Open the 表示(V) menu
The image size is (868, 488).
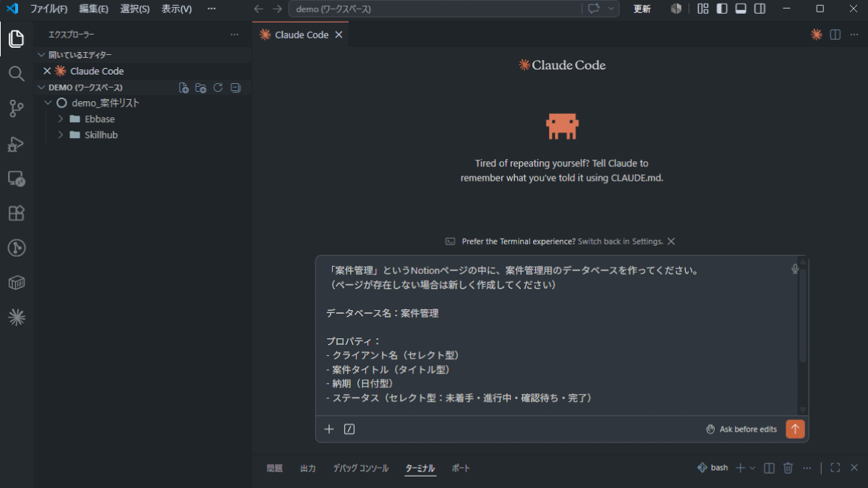[176, 9]
